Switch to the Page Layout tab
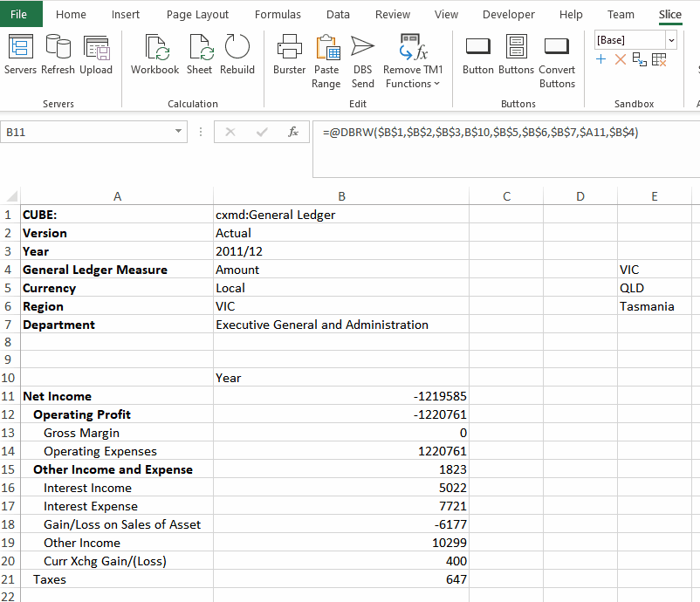700x602 pixels. point(197,15)
